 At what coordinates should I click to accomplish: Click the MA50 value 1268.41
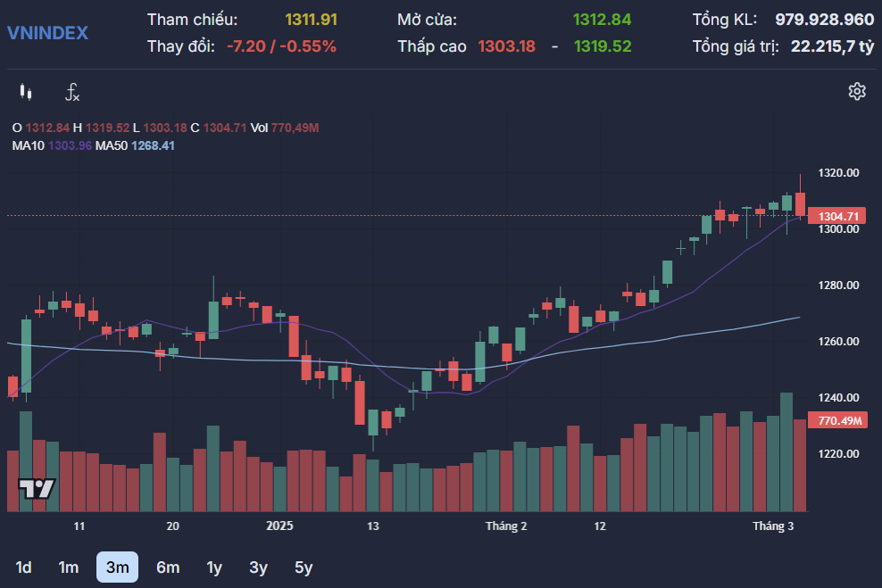(153, 145)
